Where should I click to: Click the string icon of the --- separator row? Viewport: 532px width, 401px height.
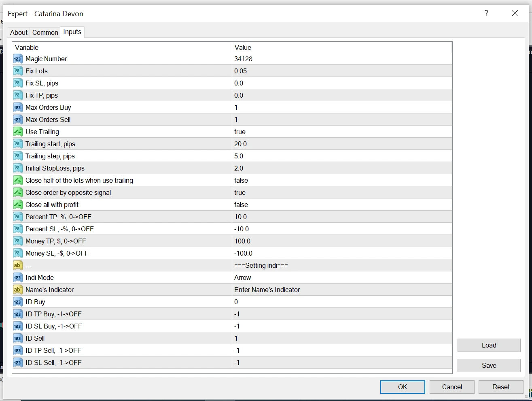click(17, 265)
